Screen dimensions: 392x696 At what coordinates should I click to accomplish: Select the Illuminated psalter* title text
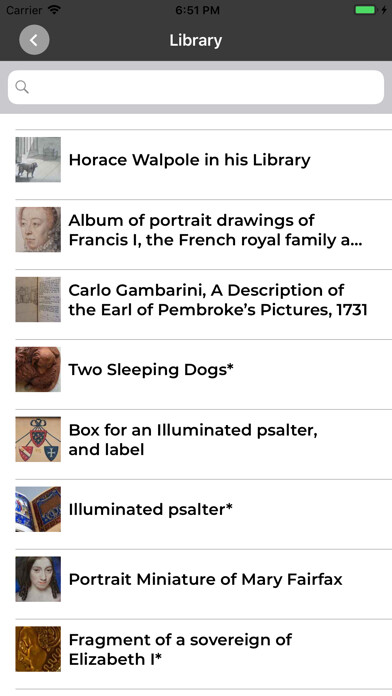[x=150, y=509]
